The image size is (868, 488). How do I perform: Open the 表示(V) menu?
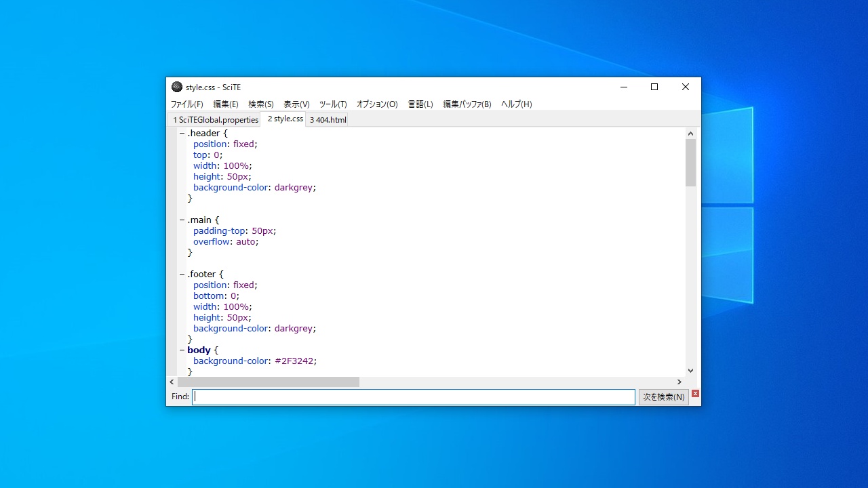coord(296,104)
